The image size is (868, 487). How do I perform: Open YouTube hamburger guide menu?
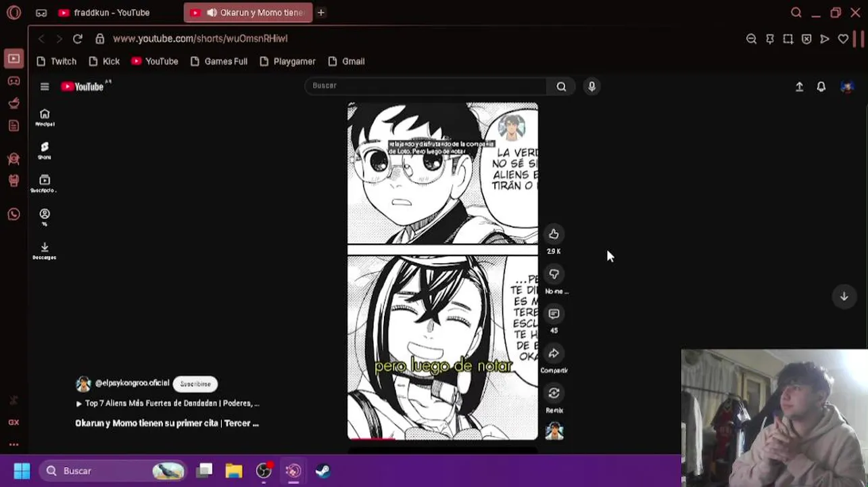[45, 87]
